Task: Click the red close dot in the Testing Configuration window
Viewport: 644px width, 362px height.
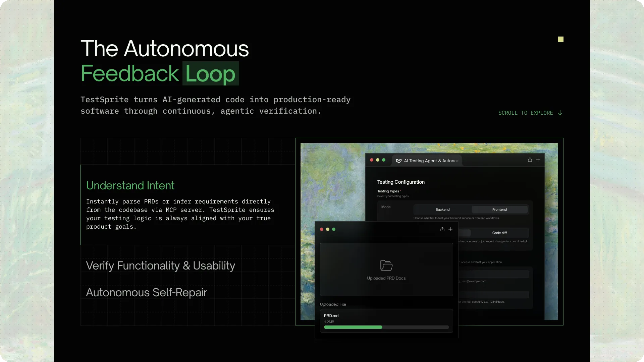Action: tap(372, 160)
